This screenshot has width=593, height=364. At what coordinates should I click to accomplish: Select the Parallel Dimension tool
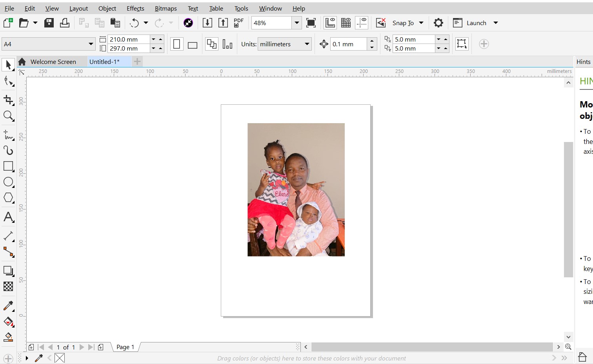click(x=8, y=236)
